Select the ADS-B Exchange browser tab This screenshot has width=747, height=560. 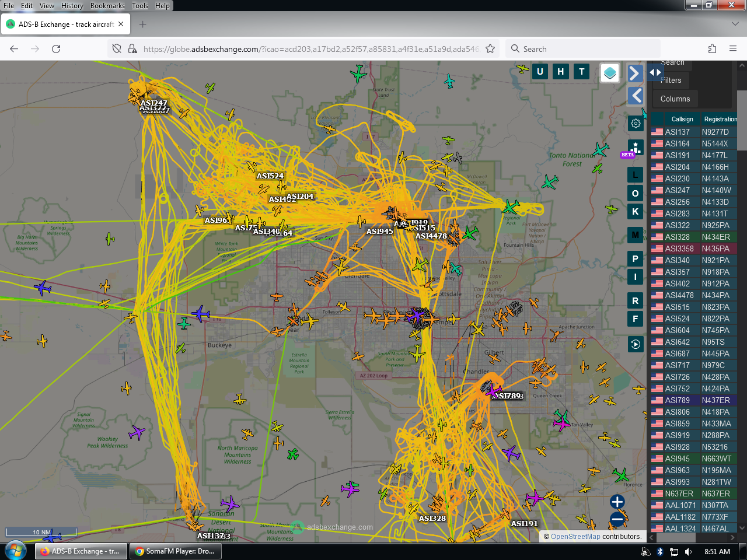[x=65, y=24]
